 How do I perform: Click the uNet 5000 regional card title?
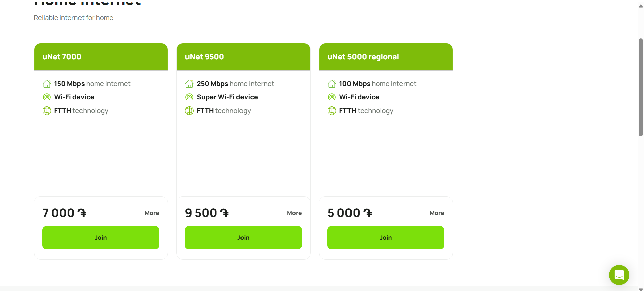(x=363, y=57)
